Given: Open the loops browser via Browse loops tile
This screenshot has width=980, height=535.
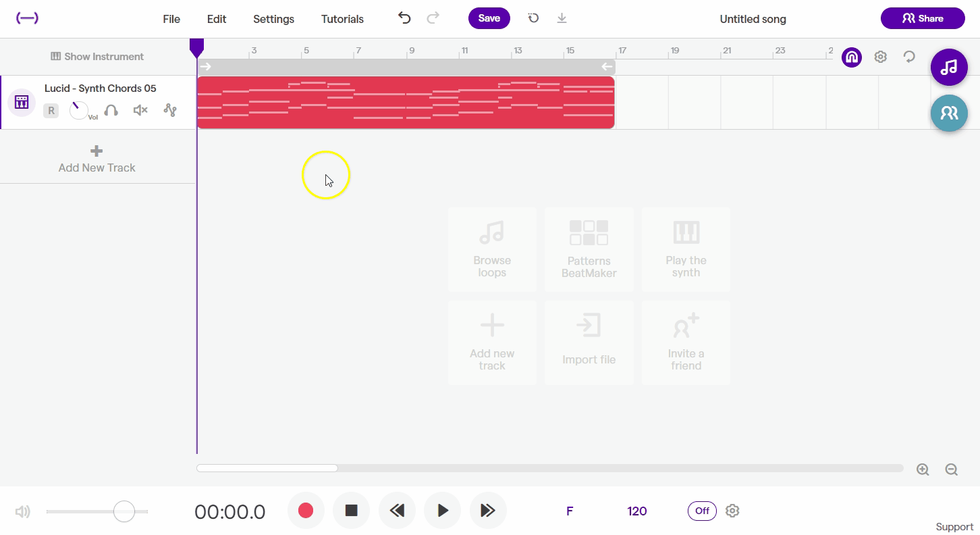Looking at the screenshot, I should click(x=492, y=249).
